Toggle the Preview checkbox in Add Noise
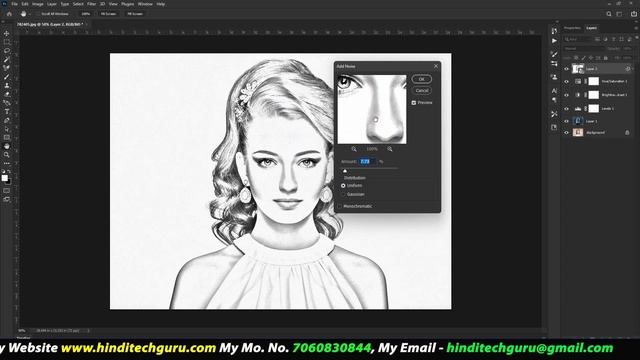Viewport: 640px width, 360px height. [414, 103]
